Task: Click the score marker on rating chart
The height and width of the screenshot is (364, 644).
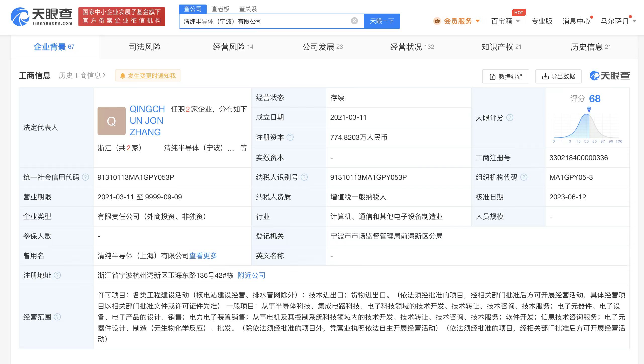Action: pyautogui.click(x=589, y=109)
